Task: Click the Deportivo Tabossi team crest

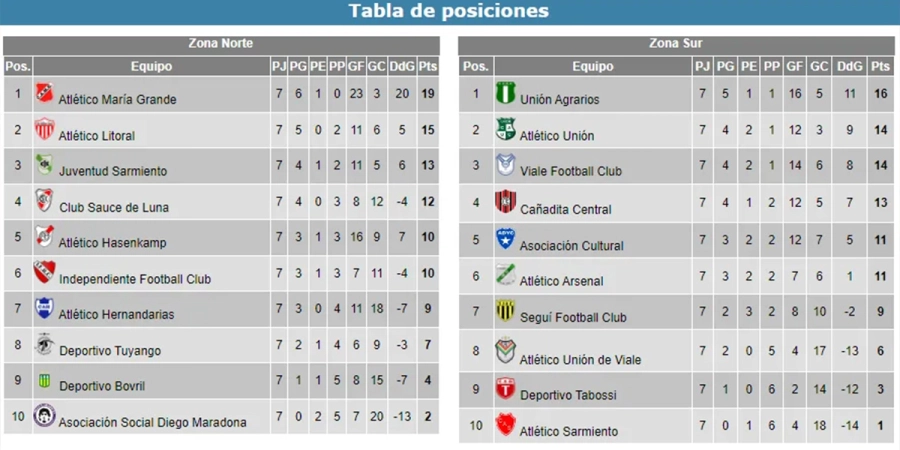Action: pyautogui.click(x=505, y=389)
